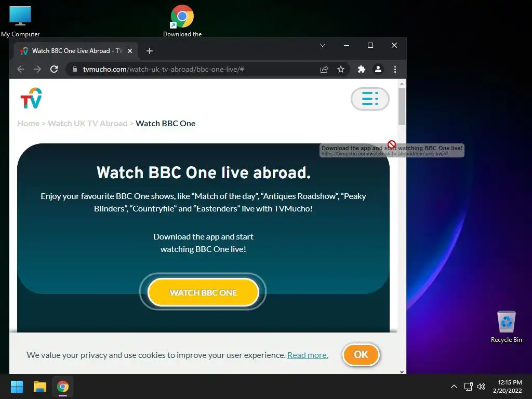Accept cookies with OK button

pyautogui.click(x=361, y=355)
